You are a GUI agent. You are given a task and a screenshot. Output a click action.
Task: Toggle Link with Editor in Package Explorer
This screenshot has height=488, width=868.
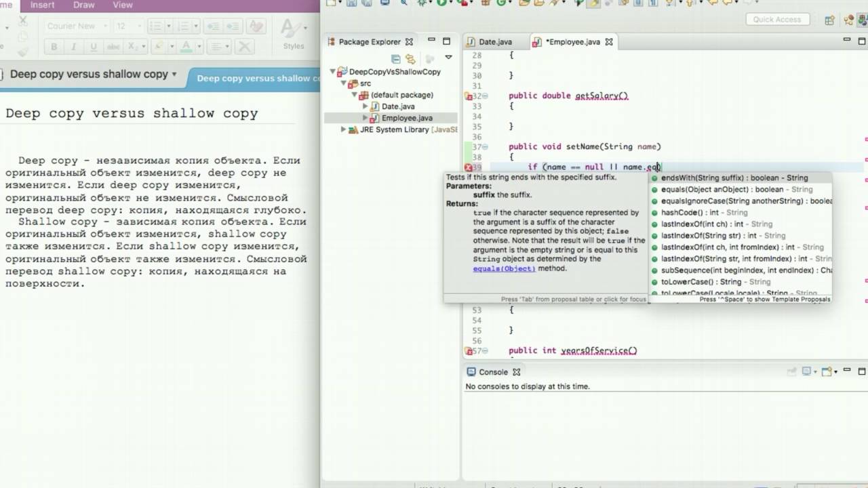click(x=410, y=58)
